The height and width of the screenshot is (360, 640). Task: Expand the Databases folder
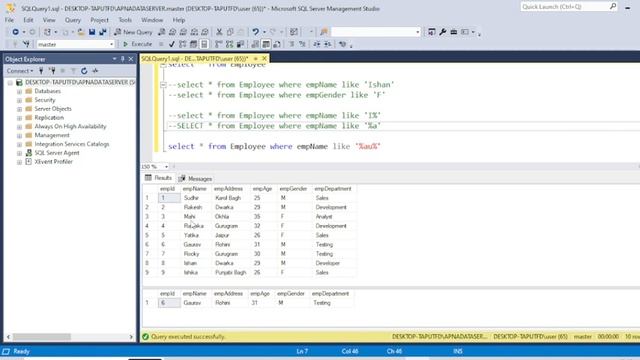[19, 91]
